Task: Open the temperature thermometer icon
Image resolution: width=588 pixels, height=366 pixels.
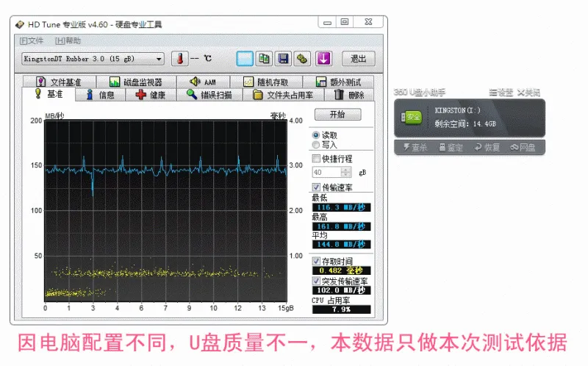Action: [179, 59]
